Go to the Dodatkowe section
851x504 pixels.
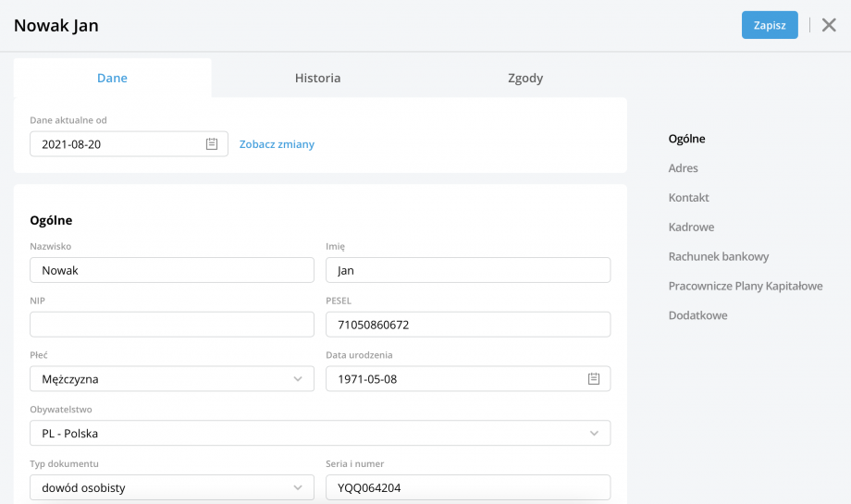coord(697,315)
